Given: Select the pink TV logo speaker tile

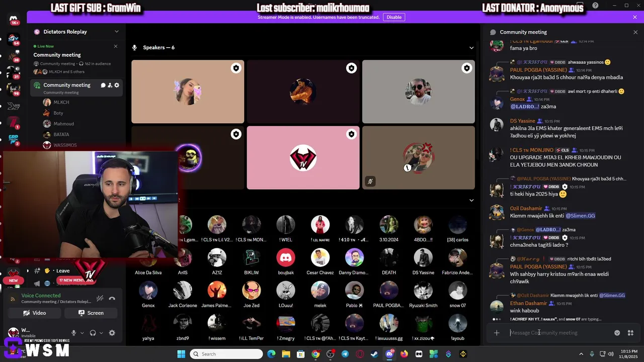Looking at the screenshot, I should 303,157.
